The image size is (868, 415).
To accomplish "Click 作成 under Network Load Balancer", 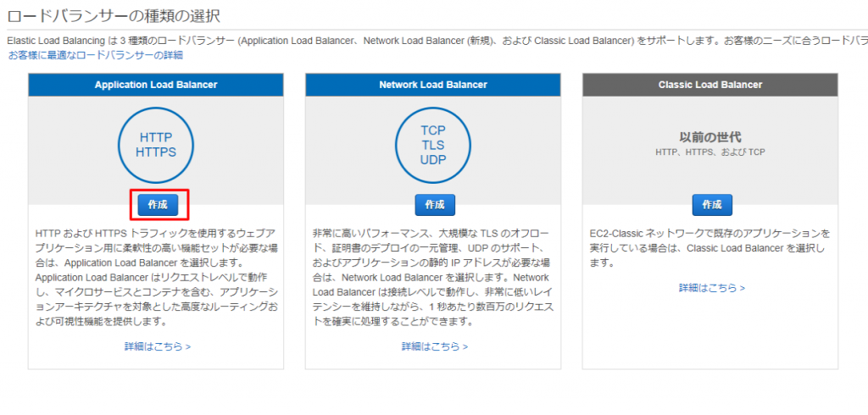I will click(x=435, y=205).
